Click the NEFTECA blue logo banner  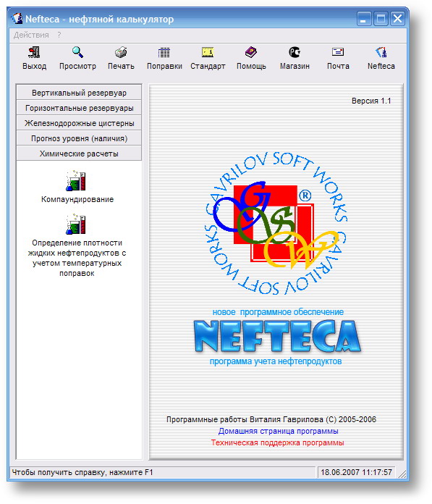click(x=277, y=336)
